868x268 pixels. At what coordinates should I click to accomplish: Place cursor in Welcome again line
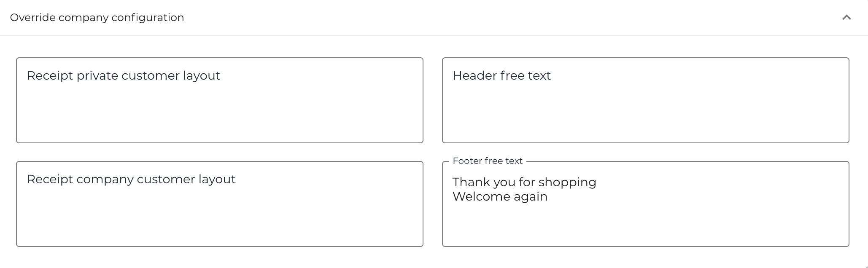point(500,197)
